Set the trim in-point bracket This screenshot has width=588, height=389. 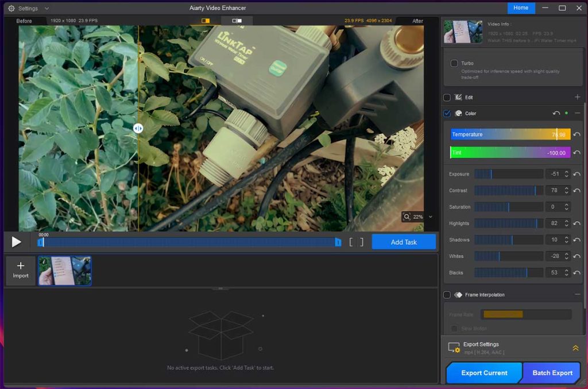[351, 242]
